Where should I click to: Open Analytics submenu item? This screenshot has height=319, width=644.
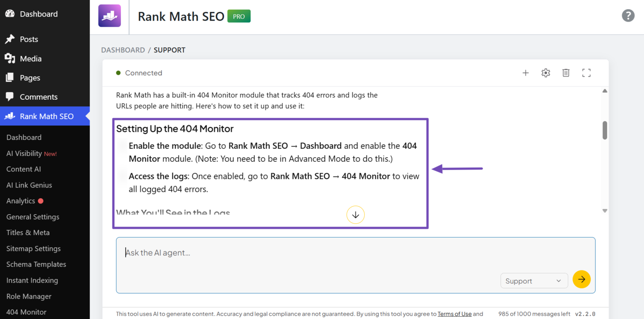[x=21, y=201]
